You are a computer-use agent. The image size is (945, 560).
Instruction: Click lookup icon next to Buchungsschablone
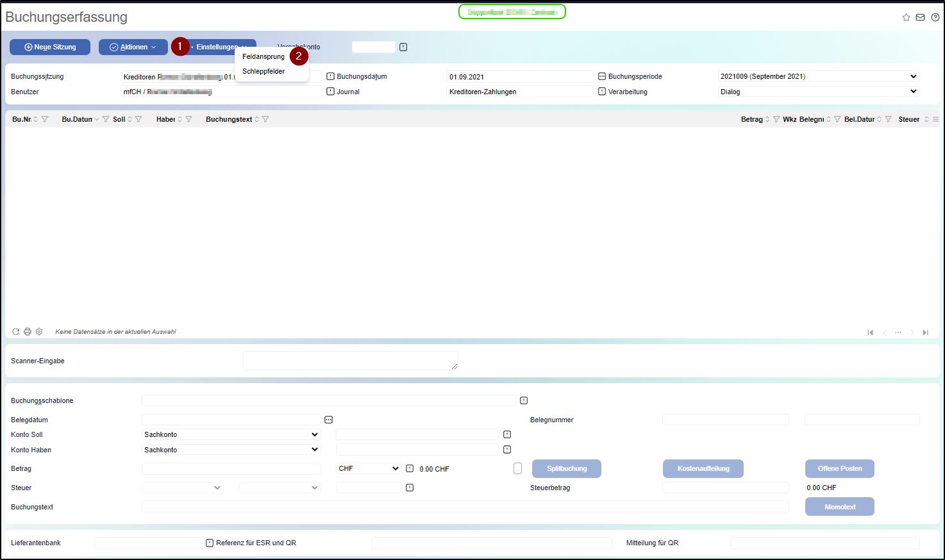pos(524,400)
